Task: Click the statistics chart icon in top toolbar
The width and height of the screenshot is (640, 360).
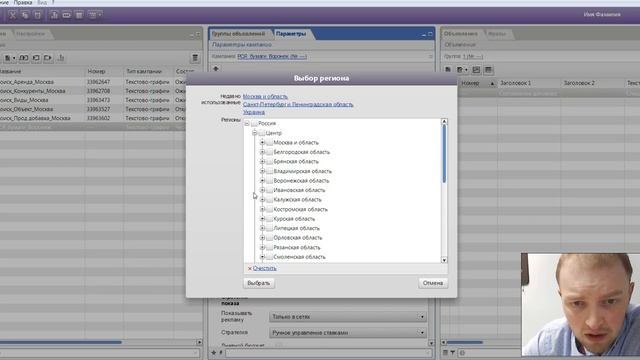Action: [x=54, y=15]
